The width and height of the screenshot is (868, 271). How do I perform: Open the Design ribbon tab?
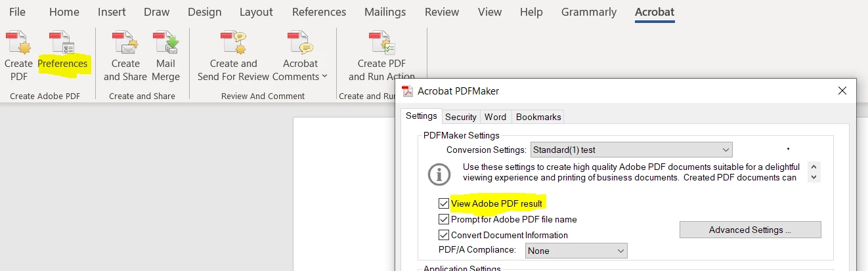click(205, 12)
